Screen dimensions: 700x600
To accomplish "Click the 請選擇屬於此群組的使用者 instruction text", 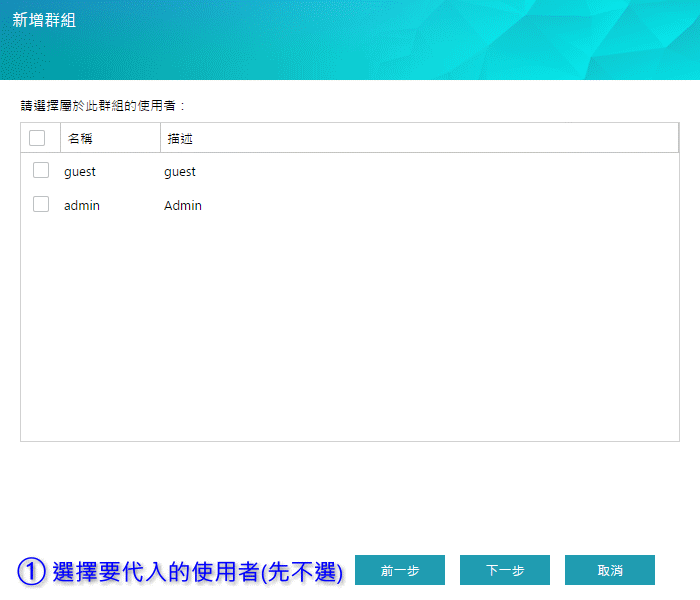I will tap(103, 106).
